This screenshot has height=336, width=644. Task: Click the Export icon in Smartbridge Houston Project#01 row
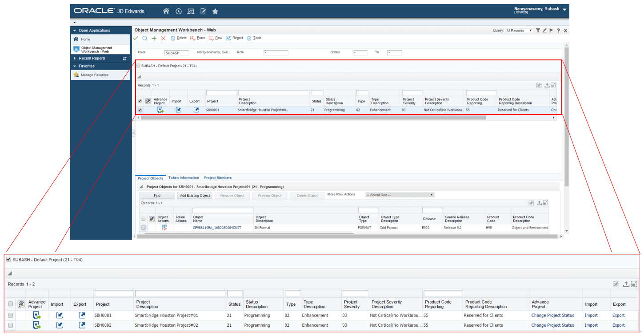pos(196,110)
